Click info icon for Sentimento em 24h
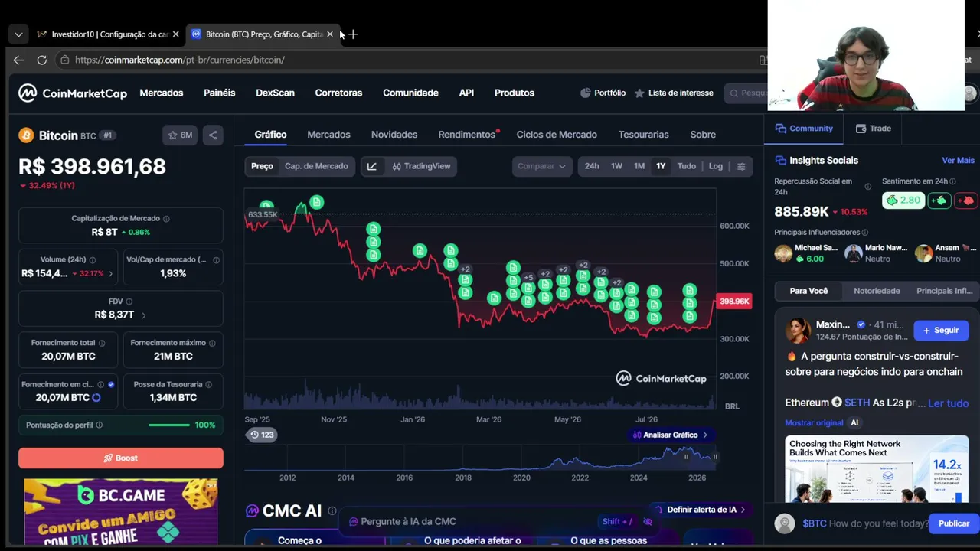Viewport: 980px width, 551px height. click(x=954, y=181)
